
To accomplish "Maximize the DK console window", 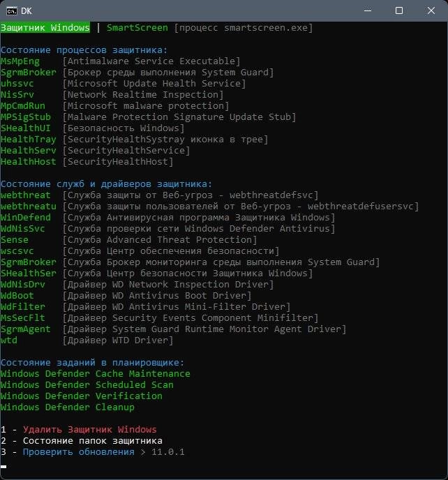I will 399,10.
